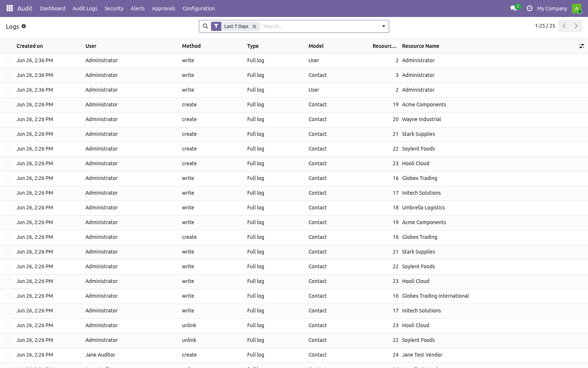The height and width of the screenshot is (368, 588).
Task: Open the Globex Trading International entry
Action: [294, 296]
